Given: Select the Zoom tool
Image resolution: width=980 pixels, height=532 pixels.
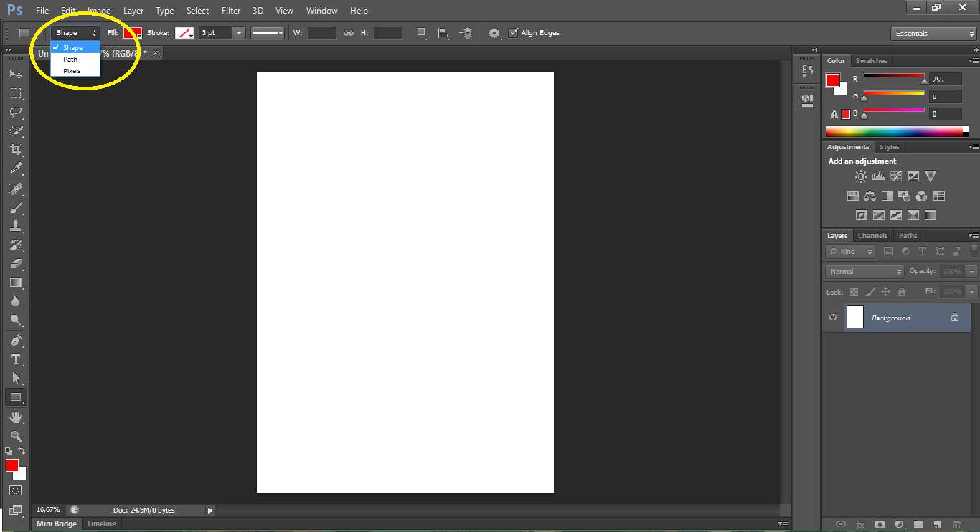Looking at the screenshot, I should pyautogui.click(x=16, y=435).
